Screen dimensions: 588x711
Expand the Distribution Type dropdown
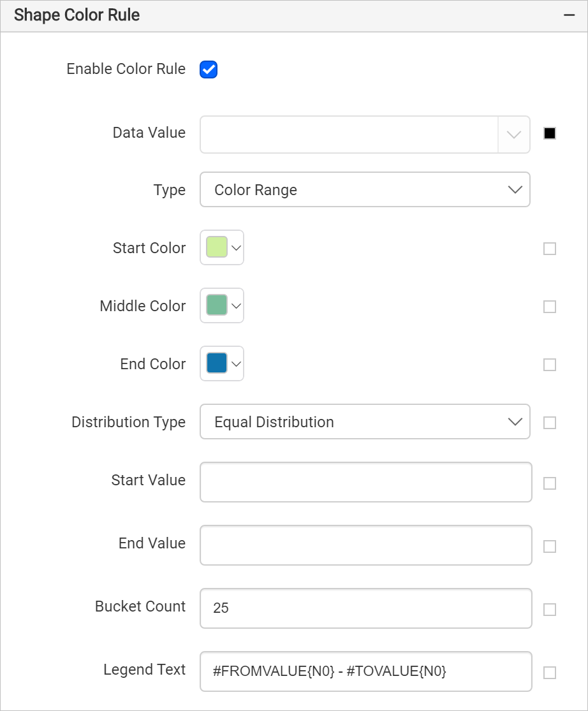tap(365, 422)
